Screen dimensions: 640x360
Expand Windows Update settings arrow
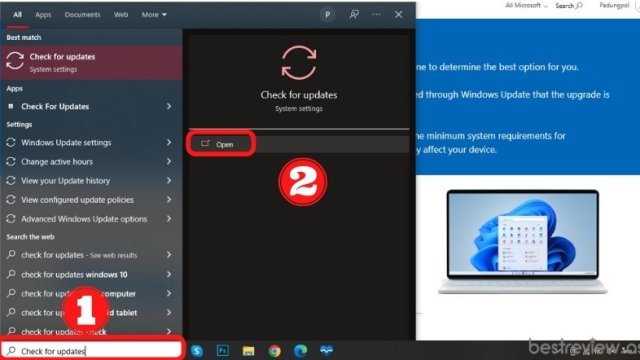(169, 142)
